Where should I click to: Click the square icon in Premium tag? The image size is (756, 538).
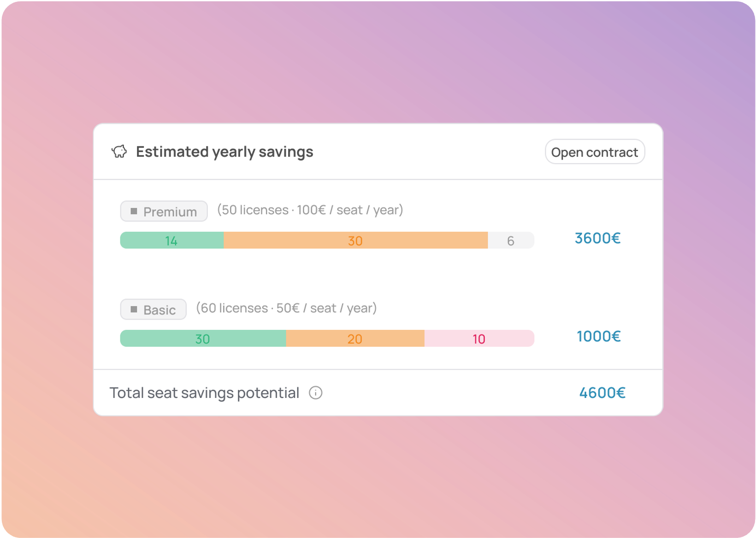point(134,211)
